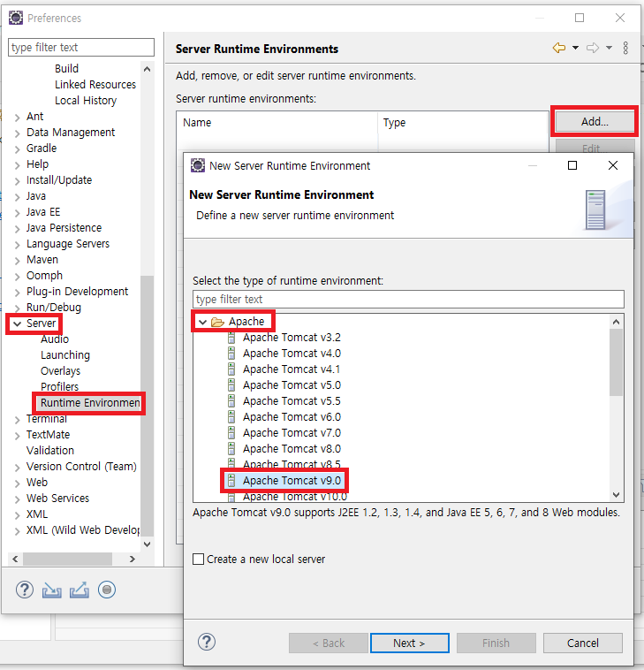Select Linked Resources page
Screen dimensions: 644x670
click(95, 85)
